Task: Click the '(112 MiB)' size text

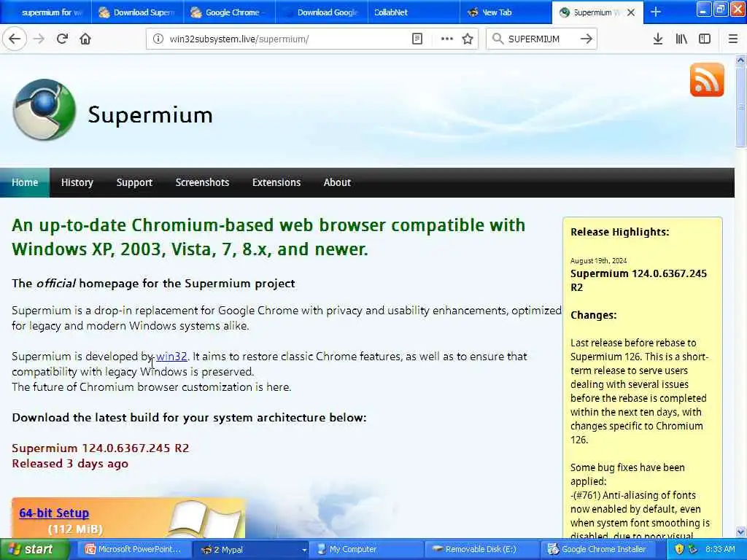Action: click(x=75, y=529)
